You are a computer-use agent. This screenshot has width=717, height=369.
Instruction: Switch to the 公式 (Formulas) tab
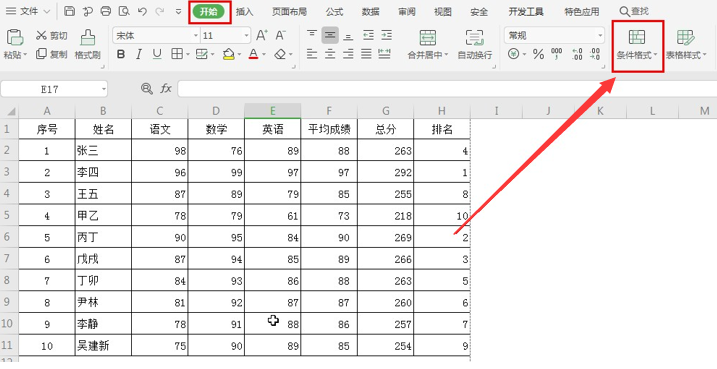click(334, 12)
